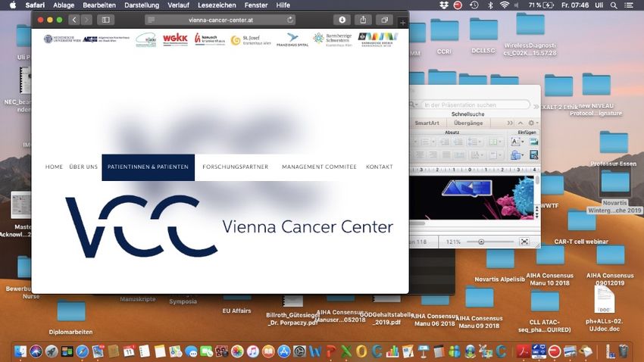Open the Bearbeiten menu
This screenshot has height=362, width=644.
[x=99, y=5]
